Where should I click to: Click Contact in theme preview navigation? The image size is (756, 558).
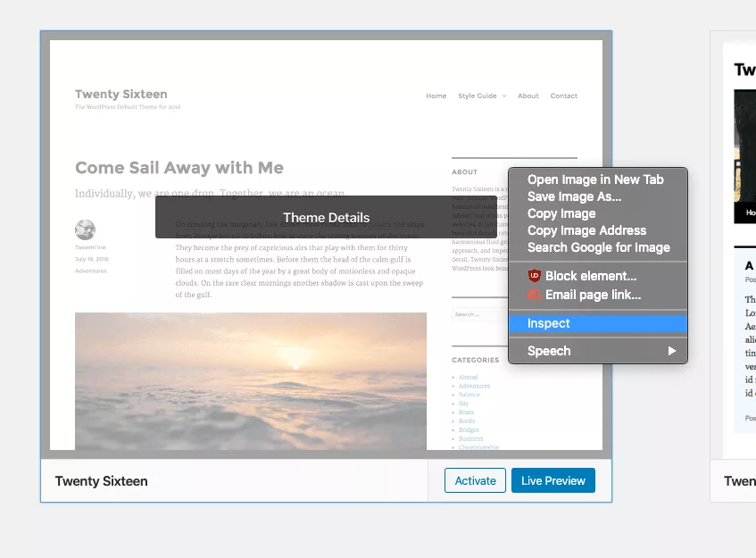tap(563, 96)
